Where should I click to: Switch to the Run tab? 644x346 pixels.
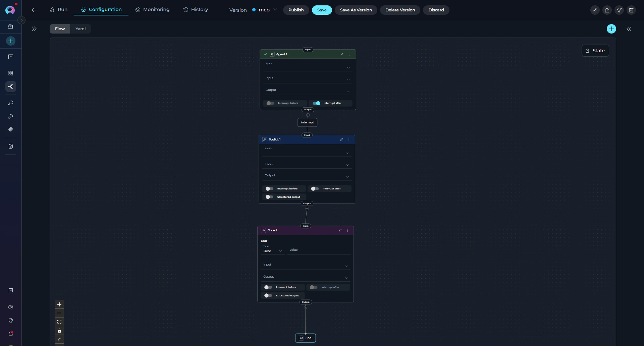59,10
